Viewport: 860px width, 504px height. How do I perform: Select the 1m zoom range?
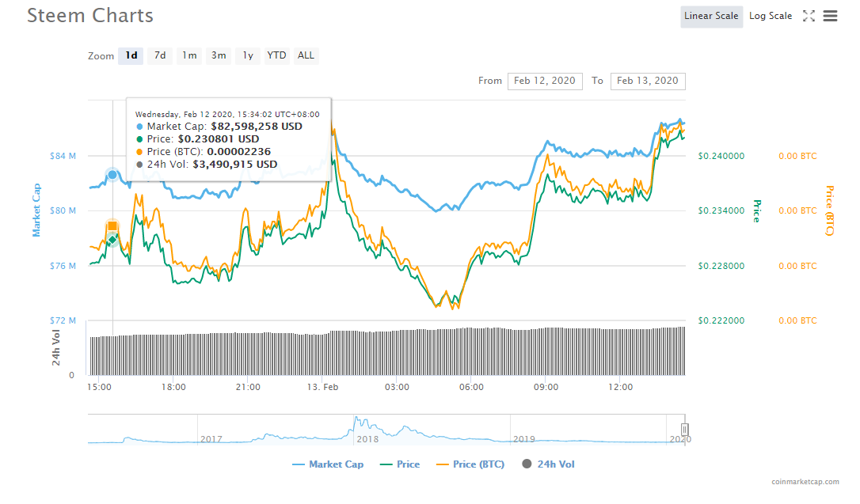189,55
